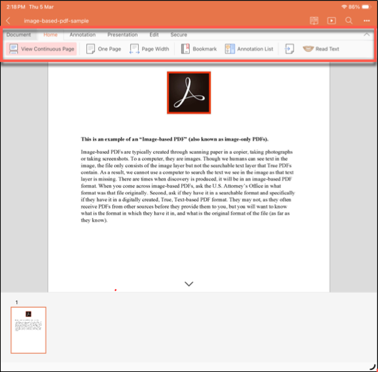Screen dimensions: 378x372
Task: Click the go-to-page icon before Read Text
Action: click(289, 49)
